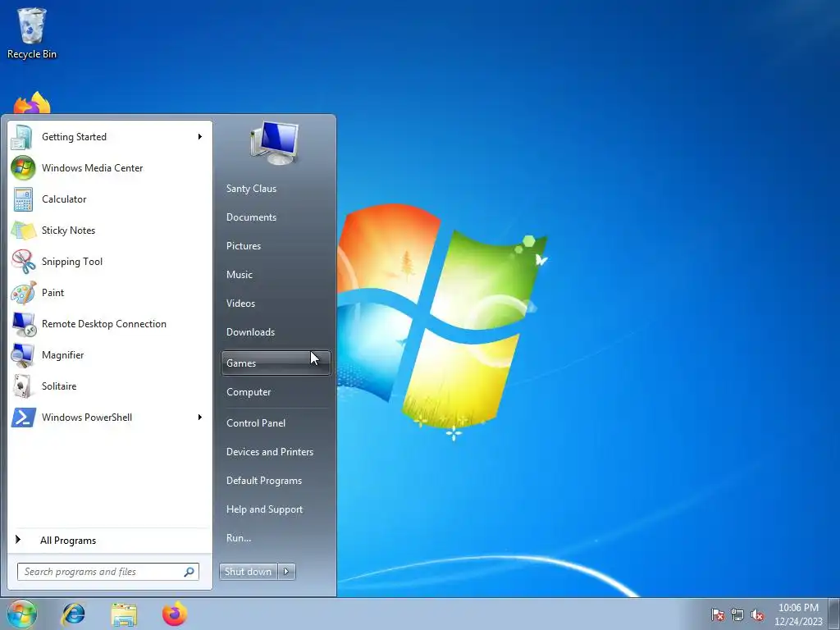The width and height of the screenshot is (840, 630).
Task: Launch Windows Media Center icon
Action: (23, 168)
